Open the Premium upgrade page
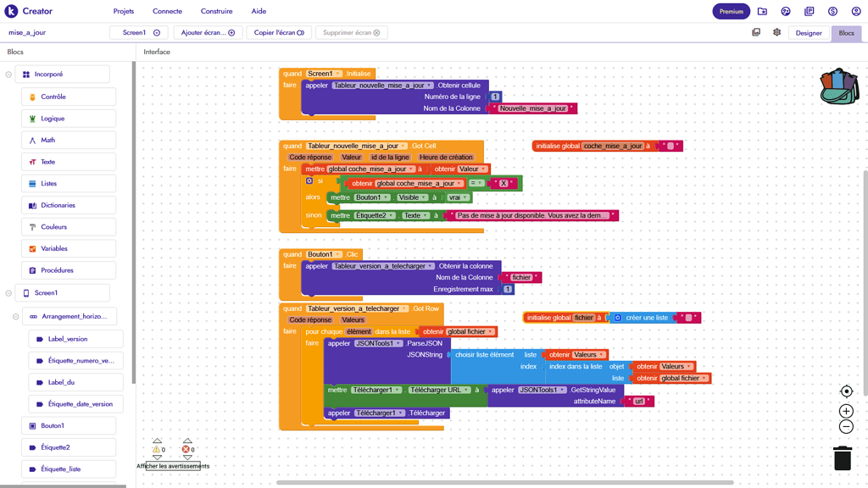Image resolution: width=868 pixels, height=488 pixels. click(x=731, y=12)
